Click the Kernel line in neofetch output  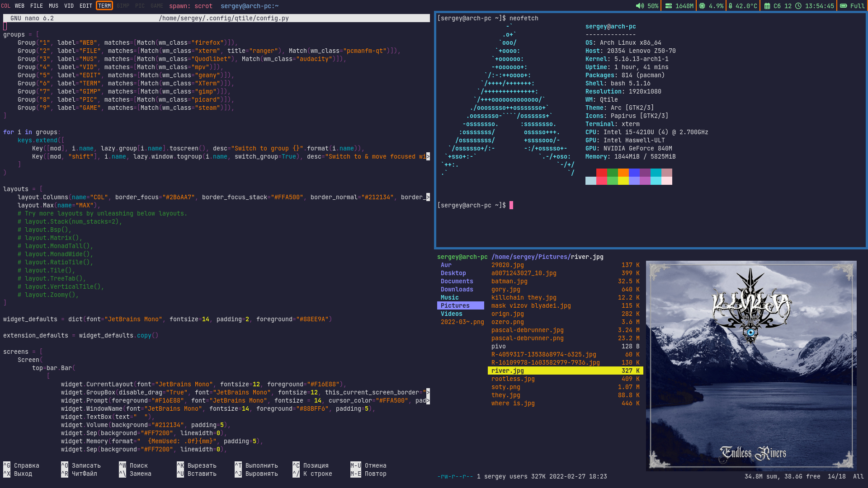(627, 59)
